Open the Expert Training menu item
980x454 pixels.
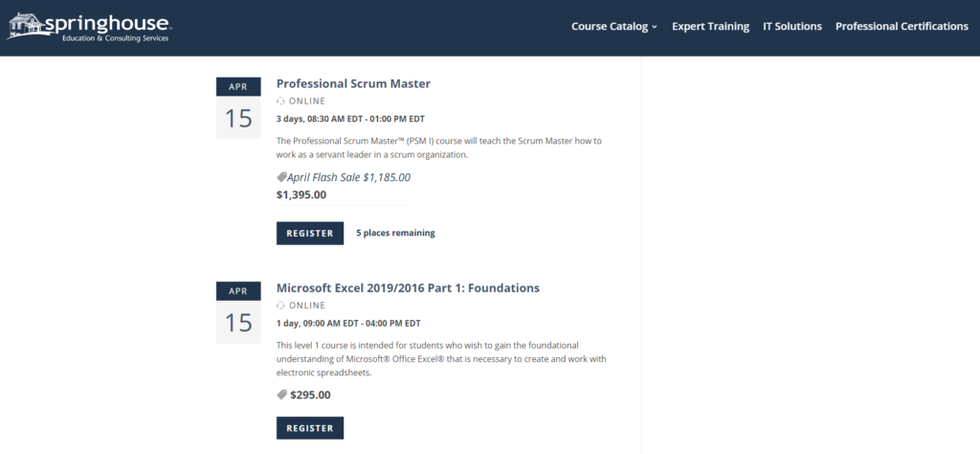(x=711, y=26)
